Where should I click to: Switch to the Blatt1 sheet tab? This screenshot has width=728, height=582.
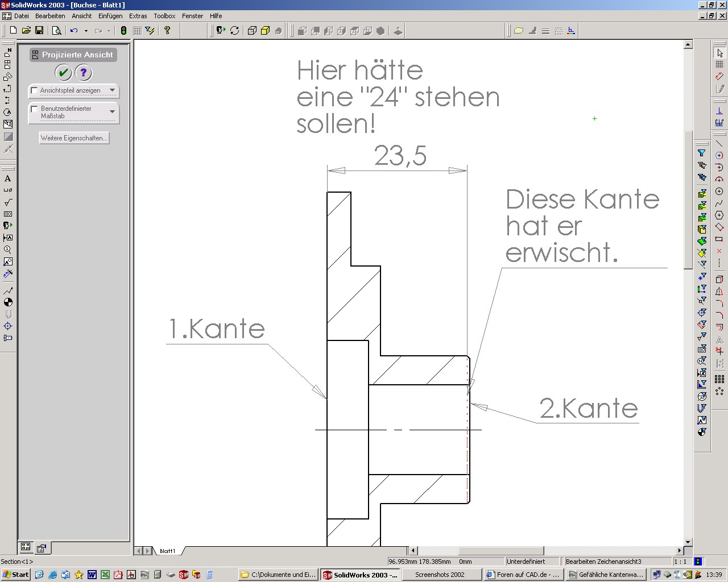click(x=167, y=551)
